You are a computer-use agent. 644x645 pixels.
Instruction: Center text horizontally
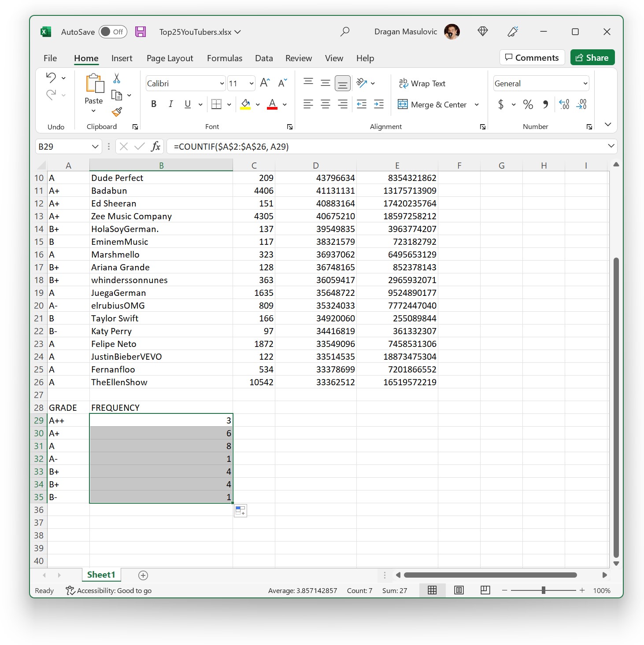pyautogui.click(x=326, y=104)
